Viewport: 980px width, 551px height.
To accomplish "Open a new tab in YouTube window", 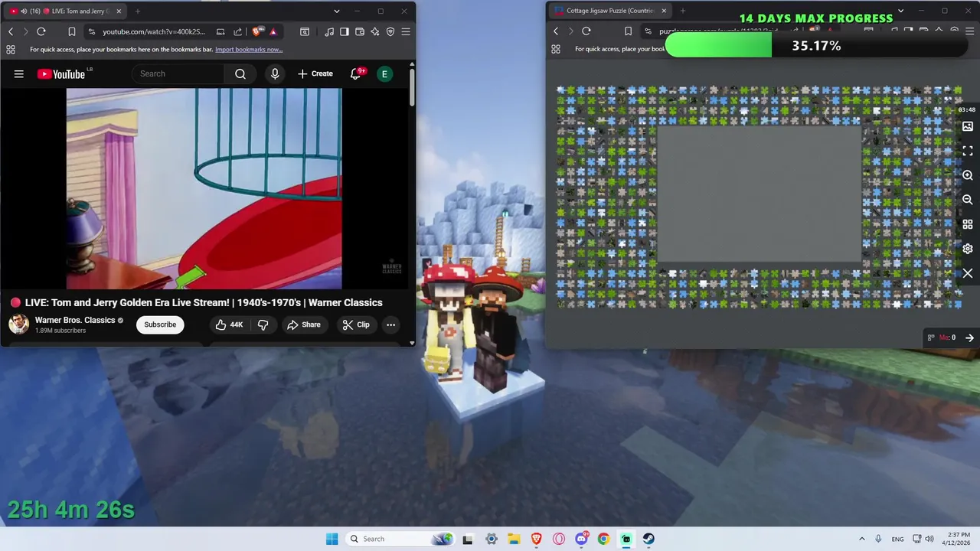I will click(x=138, y=11).
